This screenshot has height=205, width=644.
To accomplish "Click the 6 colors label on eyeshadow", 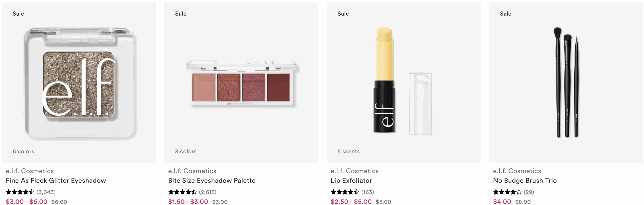I will (x=23, y=151).
